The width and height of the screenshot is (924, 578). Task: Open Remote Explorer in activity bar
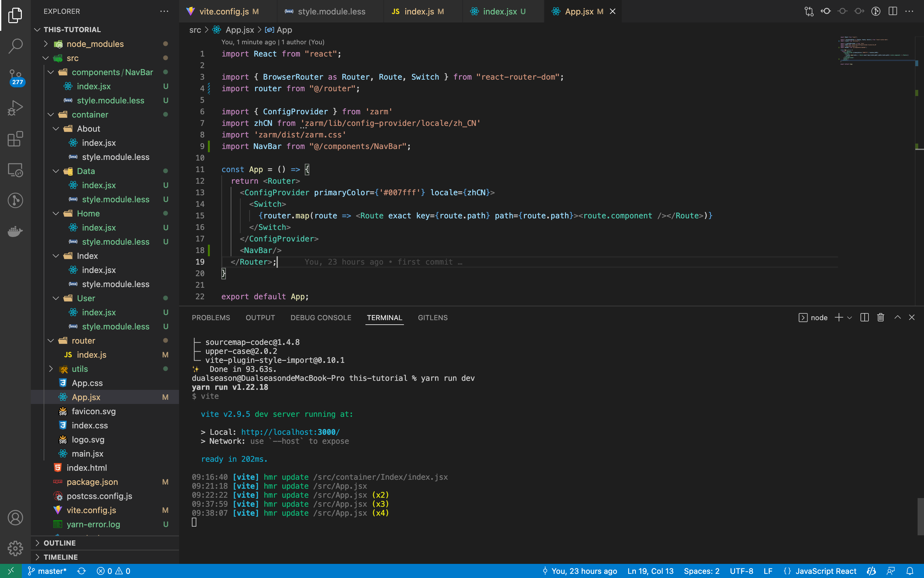pyautogui.click(x=15, y=170)
